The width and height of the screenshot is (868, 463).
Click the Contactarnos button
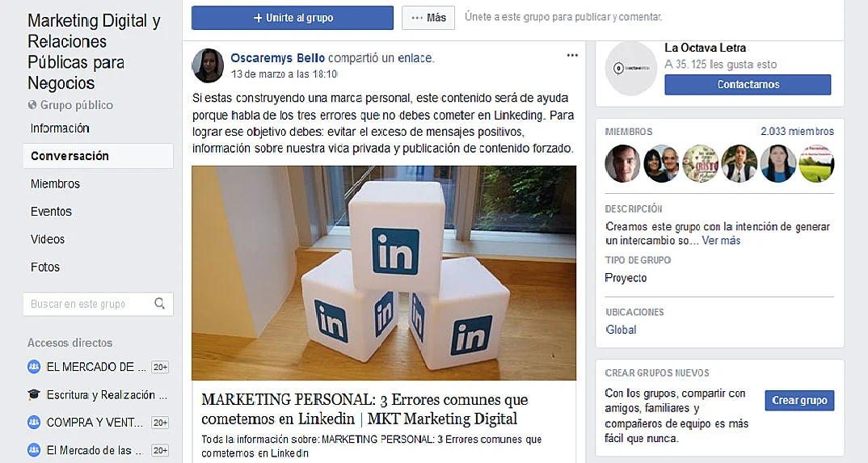[x=748, y=85]
